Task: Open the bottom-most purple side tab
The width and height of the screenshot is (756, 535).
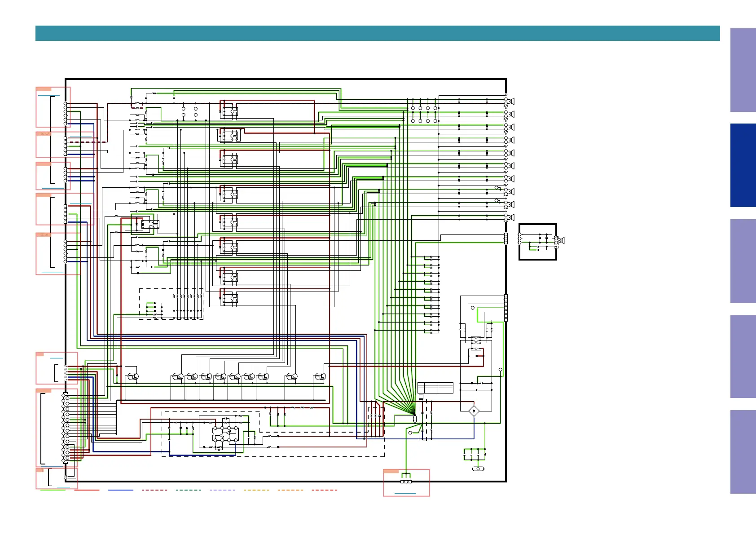Action: tap(743, 452)
